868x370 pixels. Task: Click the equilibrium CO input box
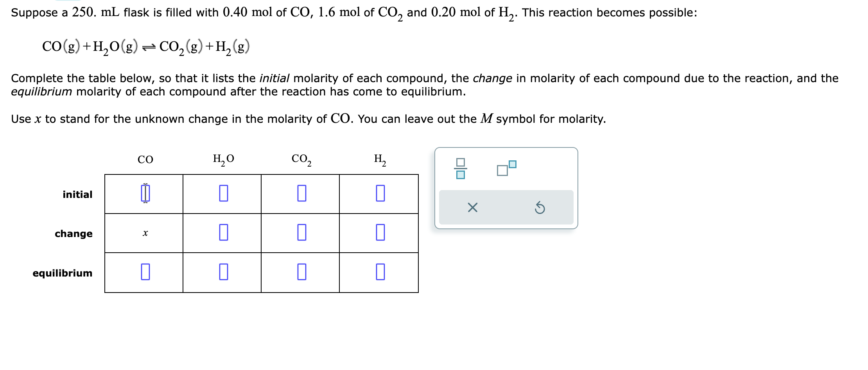(x=145, y=273)
